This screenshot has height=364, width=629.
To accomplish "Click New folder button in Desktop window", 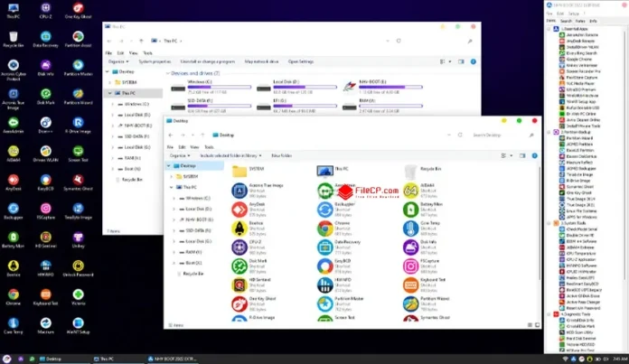I will click(x=282, y=155).
